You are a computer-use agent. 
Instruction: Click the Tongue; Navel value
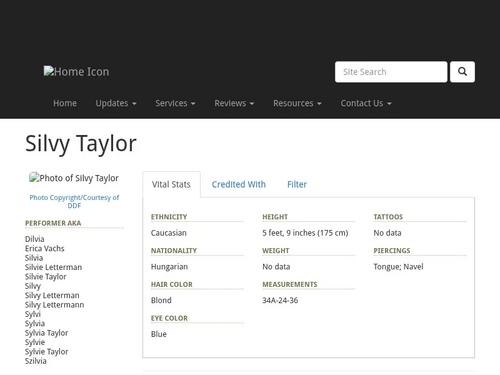pyautogui.click(x=398, y=267)
